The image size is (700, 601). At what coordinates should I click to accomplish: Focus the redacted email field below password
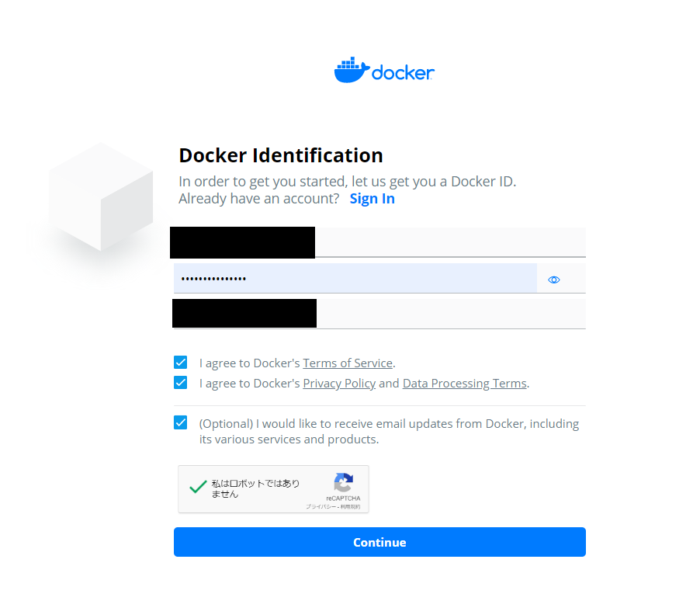(x=379, y=314)
